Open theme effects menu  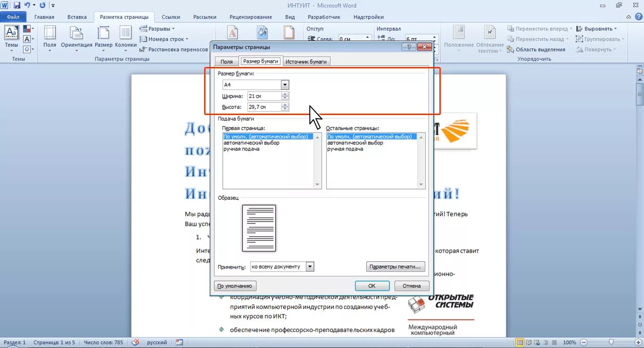point(28,49)
